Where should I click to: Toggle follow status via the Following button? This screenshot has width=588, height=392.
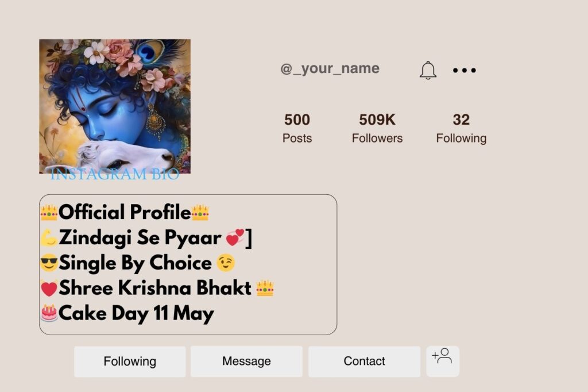coord(129,361)
